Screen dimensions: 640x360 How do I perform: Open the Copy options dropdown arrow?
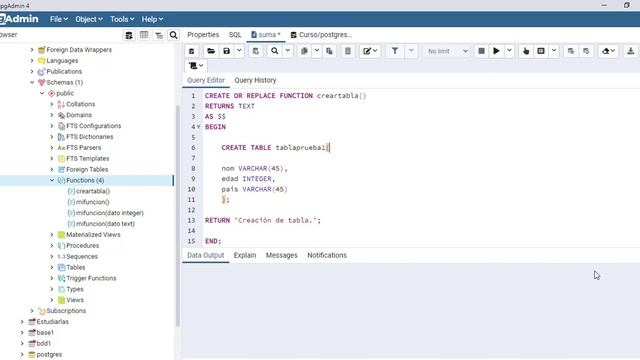click(x=317, y=51)
